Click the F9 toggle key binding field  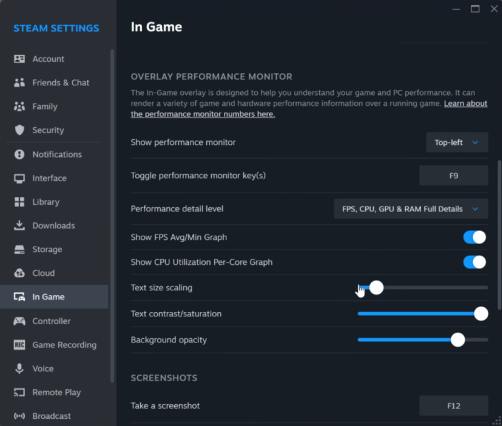(x=454, y=176)
